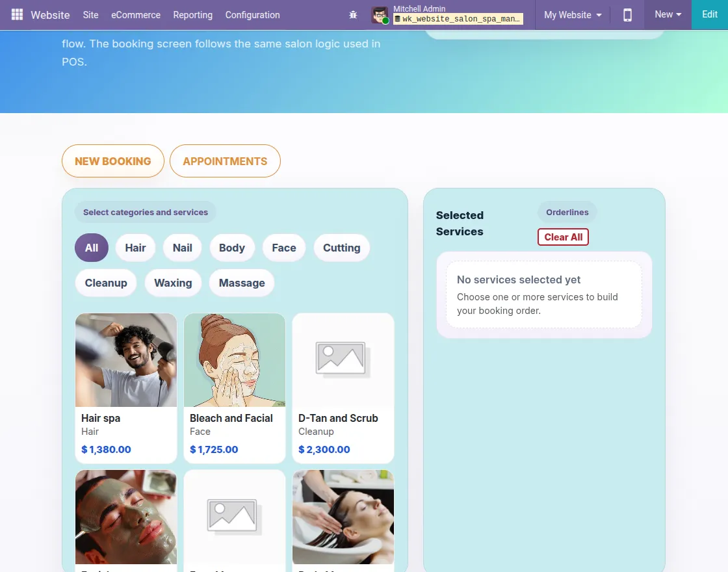Open the My Website dropdown

573,15
